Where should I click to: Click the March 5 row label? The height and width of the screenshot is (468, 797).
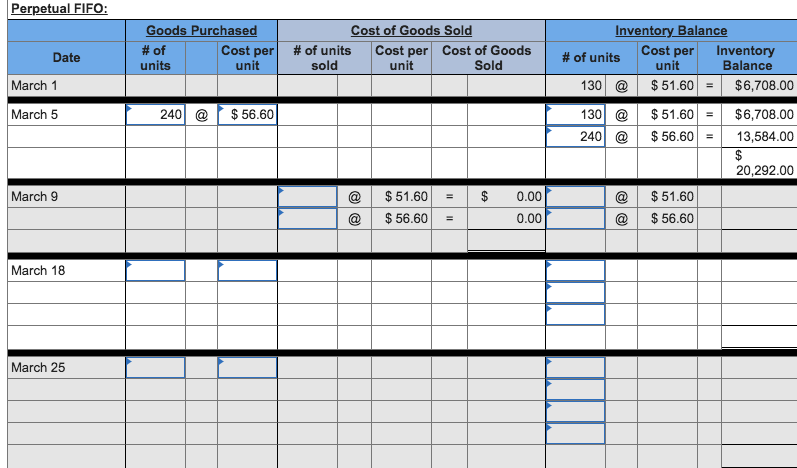point(35,115)
